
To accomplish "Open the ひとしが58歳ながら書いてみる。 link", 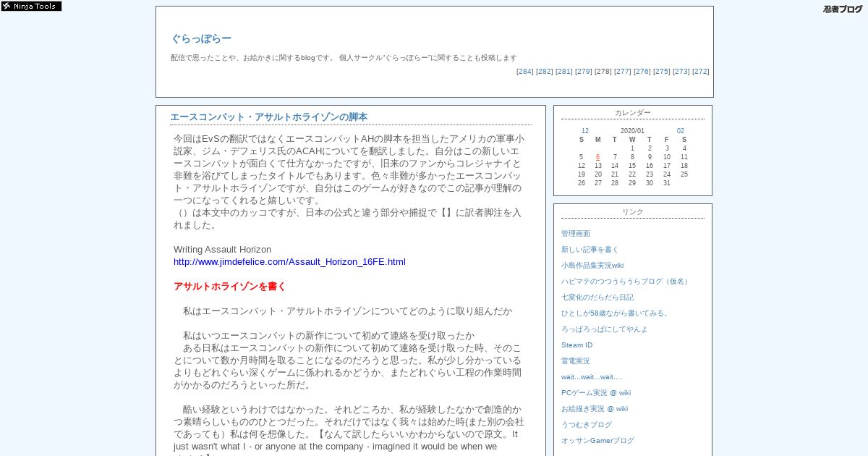I will point(616,313).
